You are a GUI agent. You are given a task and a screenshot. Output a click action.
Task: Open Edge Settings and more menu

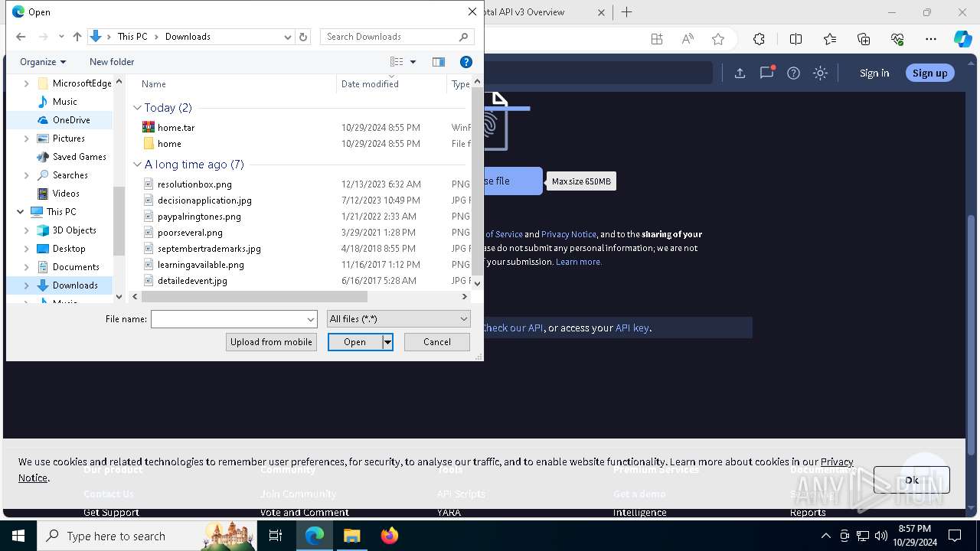(931, 40)
